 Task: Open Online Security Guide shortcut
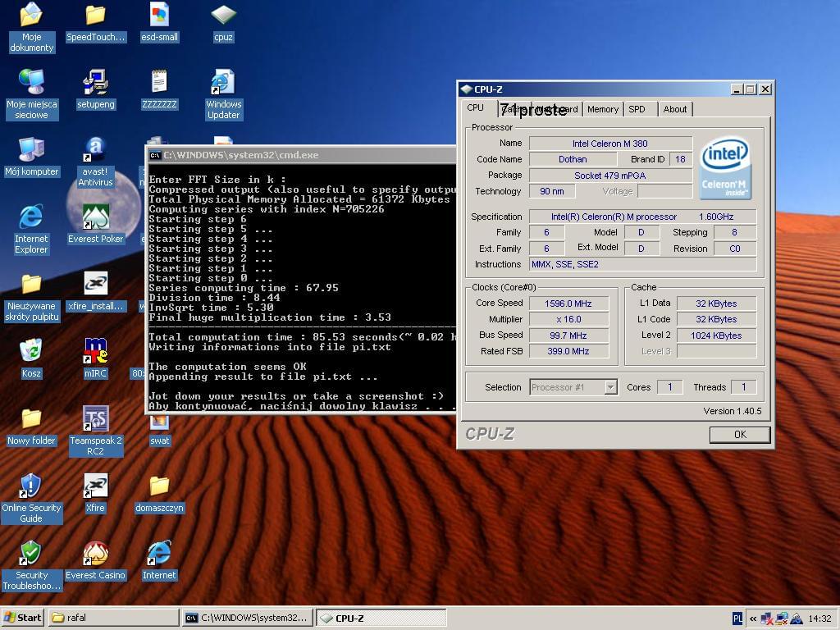coord(31,498)
